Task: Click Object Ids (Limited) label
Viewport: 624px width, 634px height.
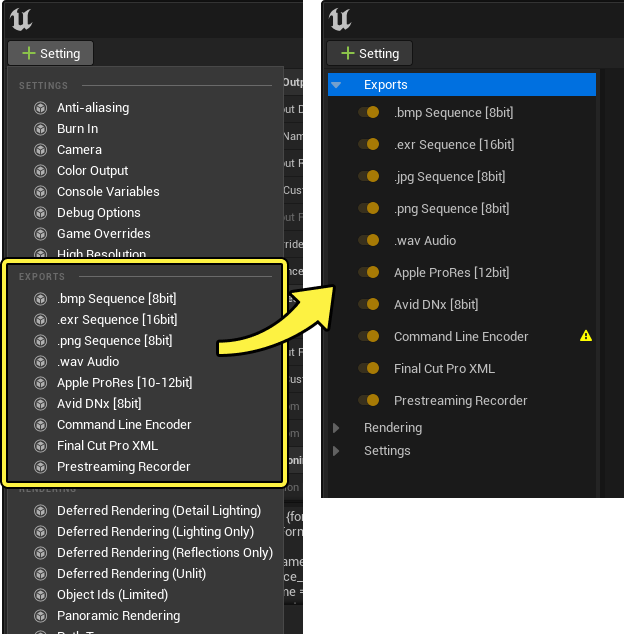Action: 112,595
